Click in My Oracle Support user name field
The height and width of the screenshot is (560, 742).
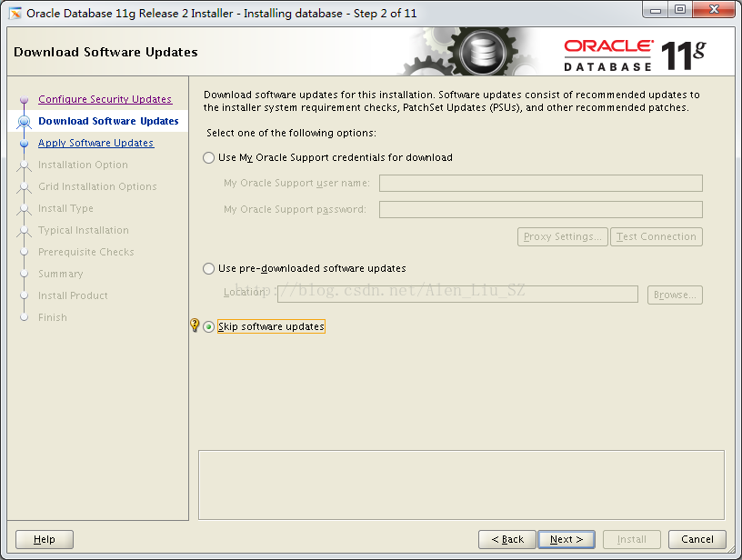pos(541,184)
